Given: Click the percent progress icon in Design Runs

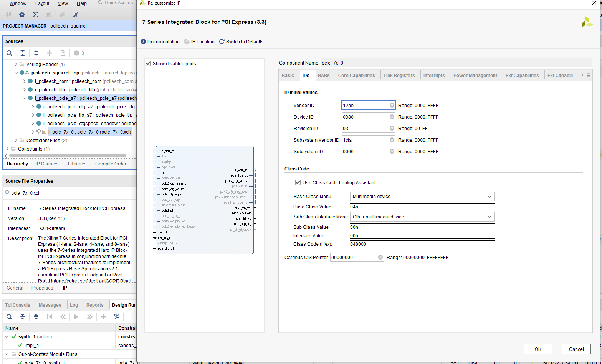Looking at the screenshot, I should [x=117, y=317].
